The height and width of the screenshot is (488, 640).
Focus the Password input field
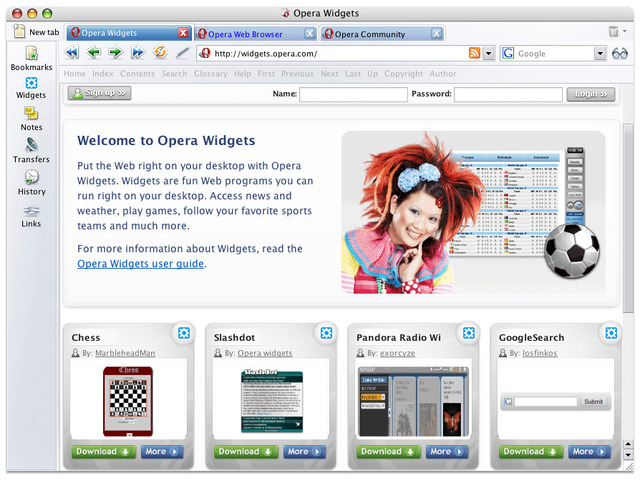pos(508,94)
